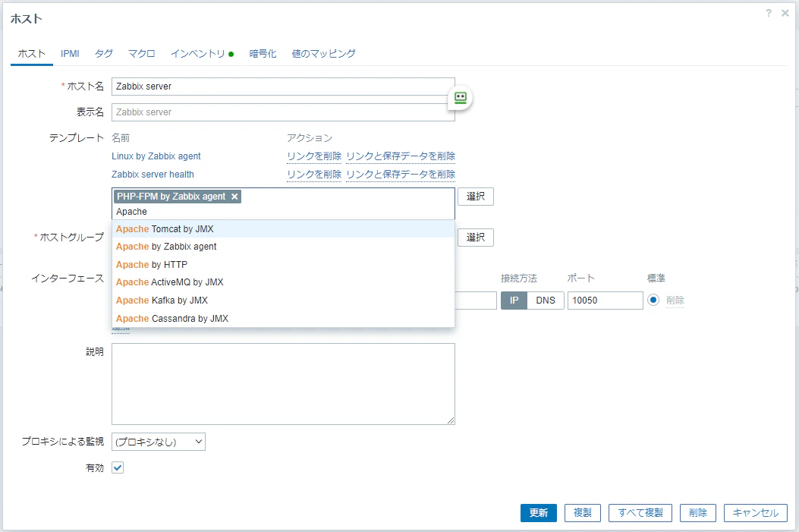Image resolution: width=799 pixels, height=532 pixels.
Task: Remove PHP-FPM by Zabbix agent tag
Action: (x=234, y=197)
